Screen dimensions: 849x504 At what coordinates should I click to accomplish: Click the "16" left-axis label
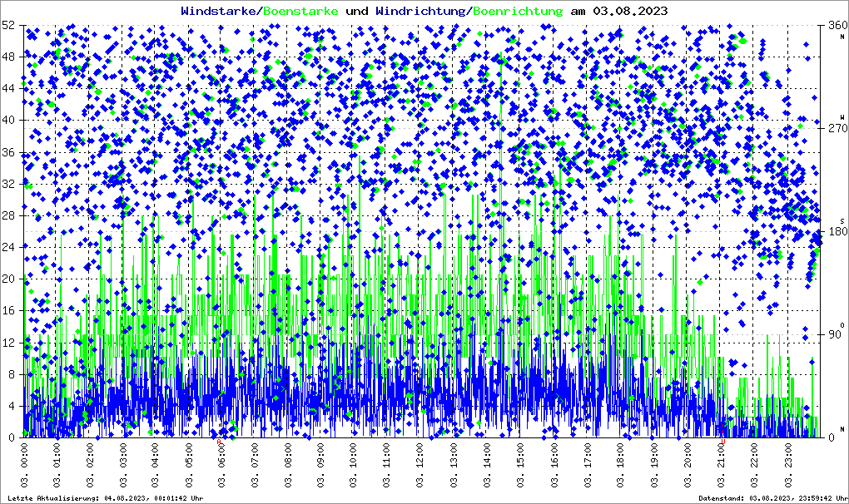click(x=7, y=310)
